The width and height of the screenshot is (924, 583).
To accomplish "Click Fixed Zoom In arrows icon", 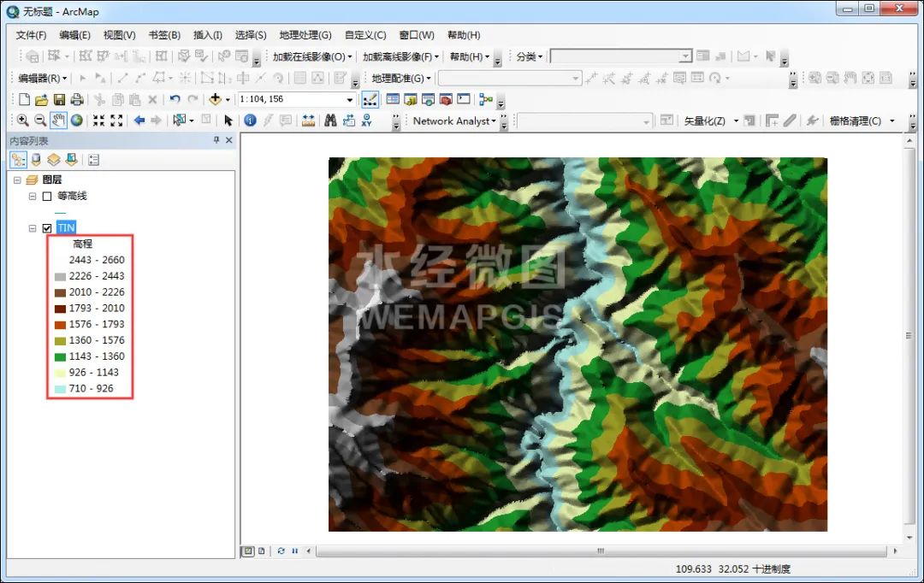I will [98, 121].
